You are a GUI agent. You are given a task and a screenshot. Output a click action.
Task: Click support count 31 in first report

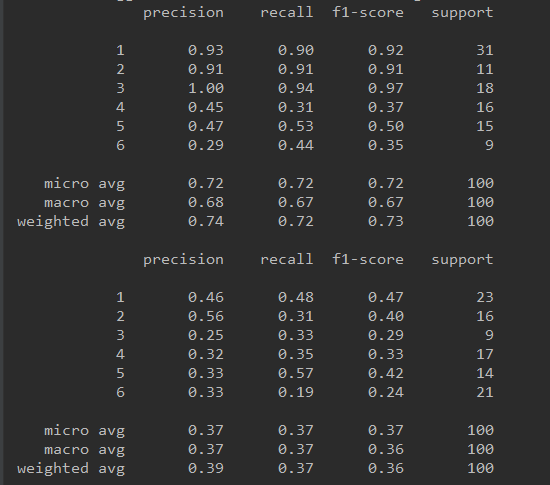click(485, 50)
